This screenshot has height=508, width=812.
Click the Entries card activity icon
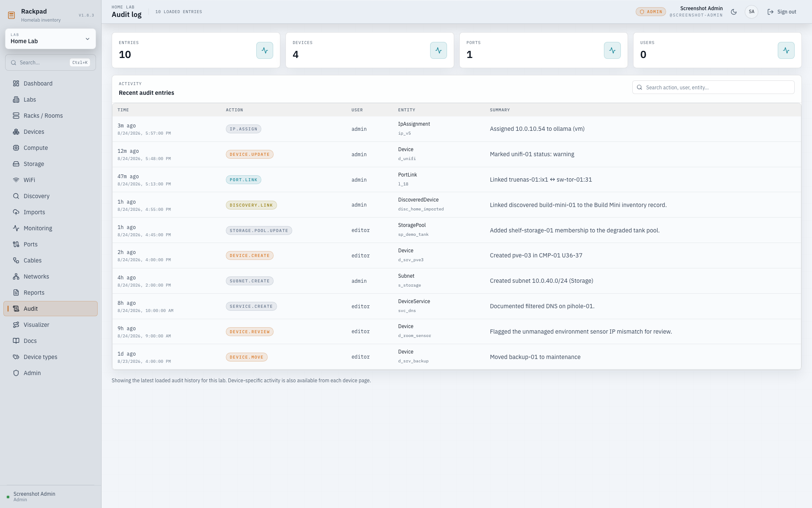coord(265,50)
